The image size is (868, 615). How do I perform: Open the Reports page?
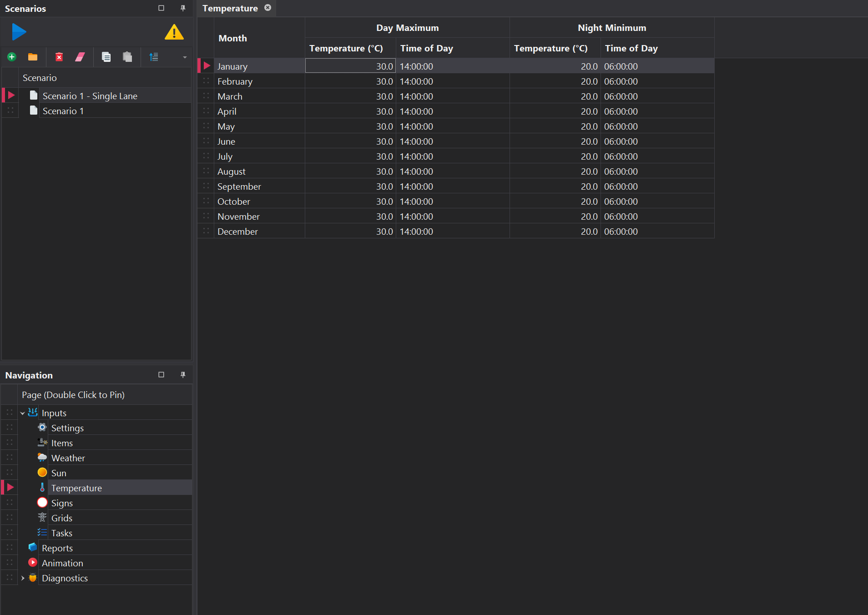(57, 548)
